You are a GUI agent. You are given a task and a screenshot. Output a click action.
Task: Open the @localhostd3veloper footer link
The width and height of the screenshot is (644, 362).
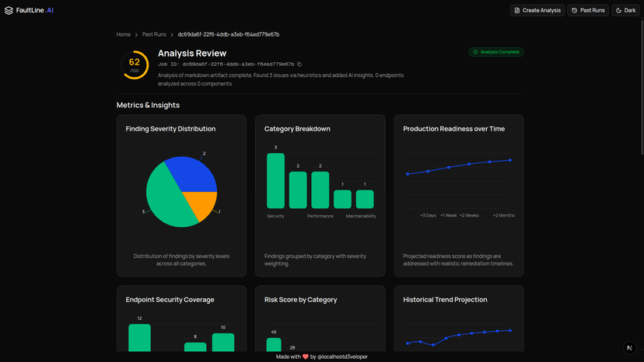coord(343,357)
